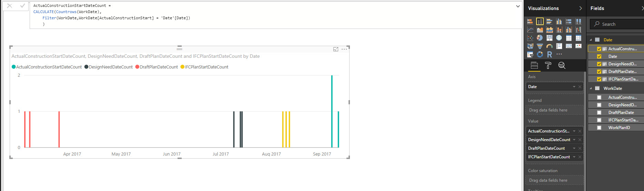
Task: Select the Scatter chart visualization
Action: pos(530,38)
